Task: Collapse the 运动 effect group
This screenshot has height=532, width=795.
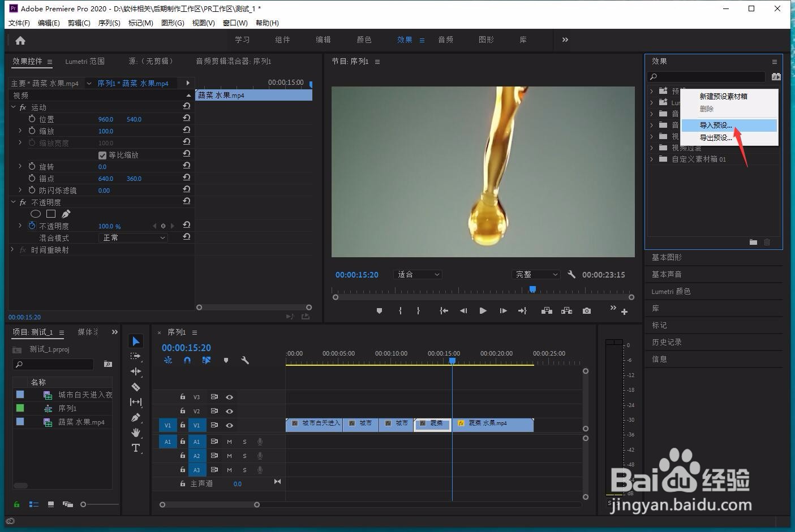Action: point(14,107)
